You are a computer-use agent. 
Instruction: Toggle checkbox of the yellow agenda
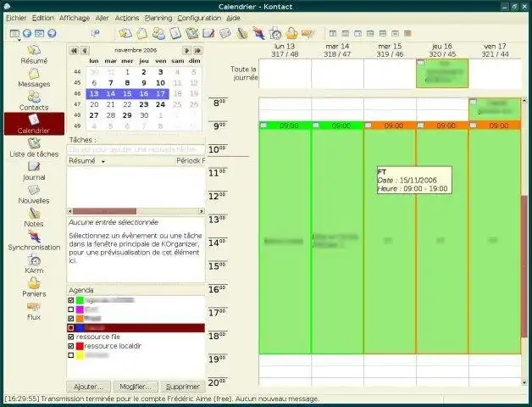pos(70,355)
